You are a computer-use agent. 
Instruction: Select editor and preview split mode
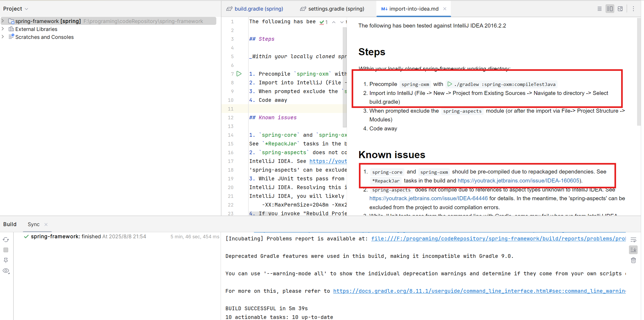[x=610, y=9]
